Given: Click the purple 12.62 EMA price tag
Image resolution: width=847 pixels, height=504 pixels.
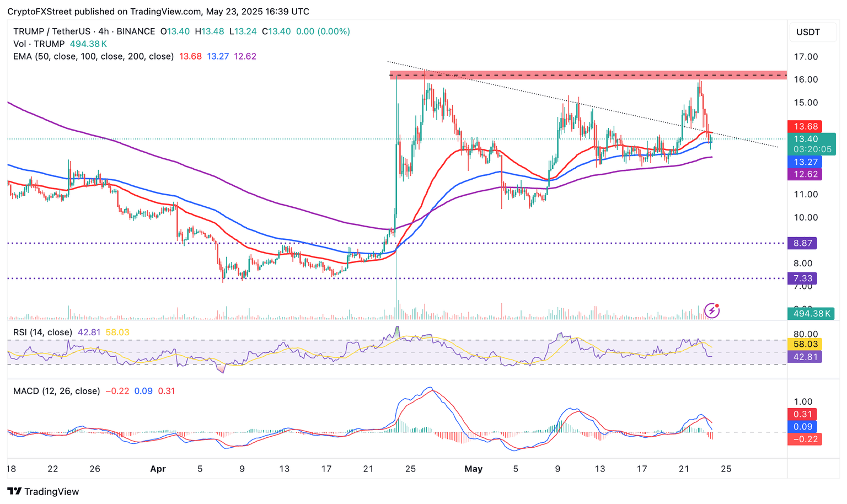Looking at the screenshot, I should [805, 174].
